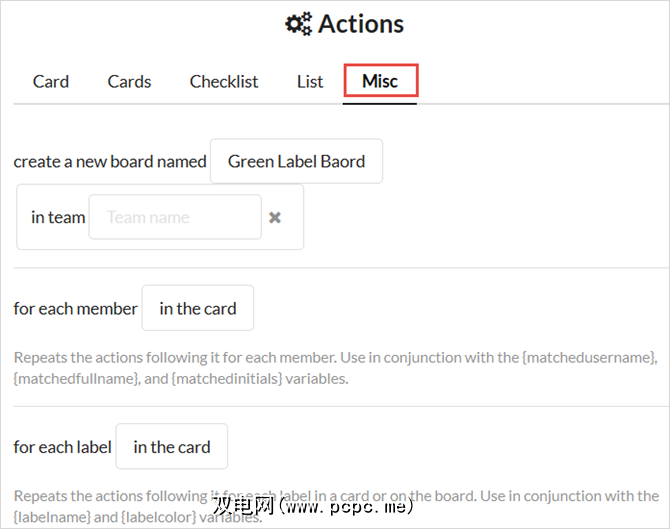
Task: Click the highlighted Misc tab
Action: [x=380, y=82]
